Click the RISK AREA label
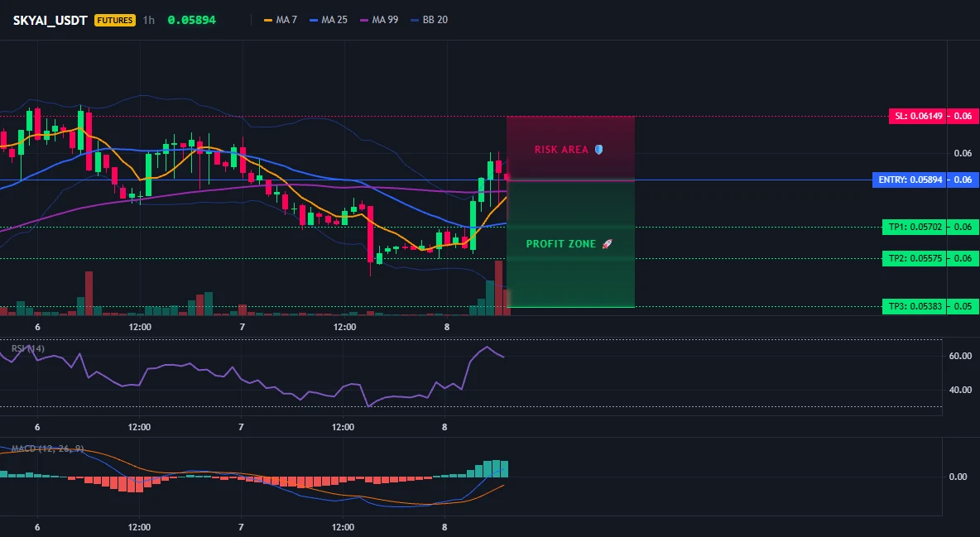The height and width of the screenshot is (537, 980). tap(561, 150)
